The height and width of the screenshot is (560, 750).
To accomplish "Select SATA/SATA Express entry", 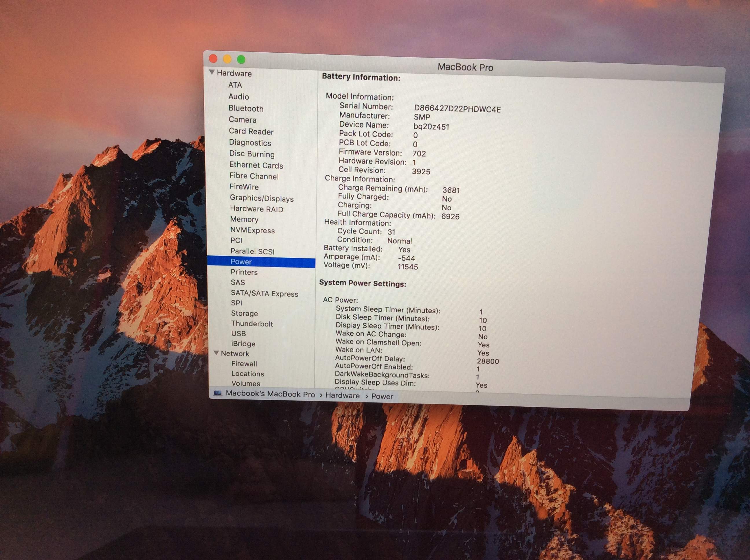I will (x=264, y=294).
